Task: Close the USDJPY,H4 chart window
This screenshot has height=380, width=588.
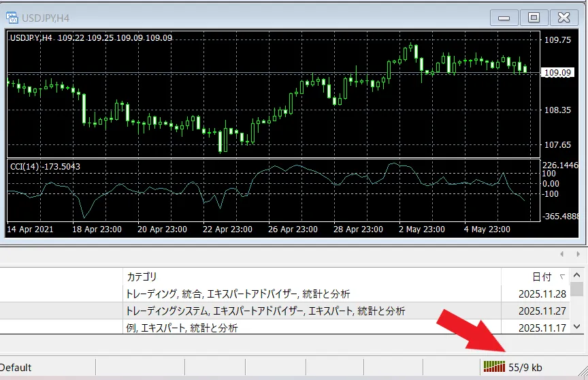Action: coord(563,18)
